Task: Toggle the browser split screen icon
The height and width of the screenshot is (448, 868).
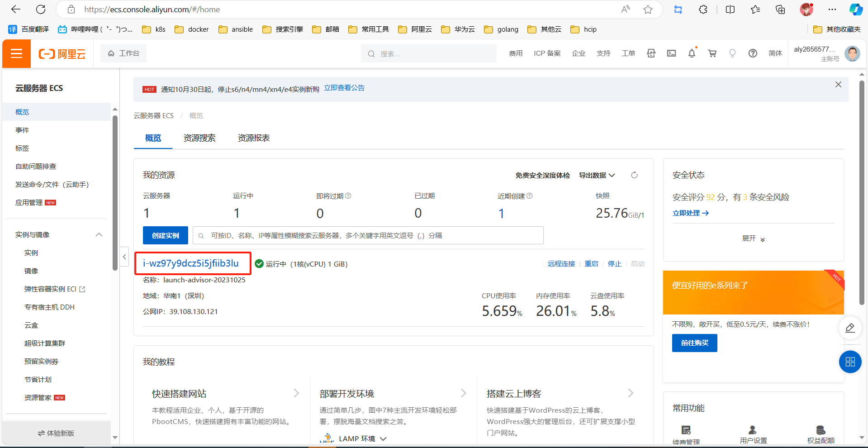Action: click(x=730, y=10)
